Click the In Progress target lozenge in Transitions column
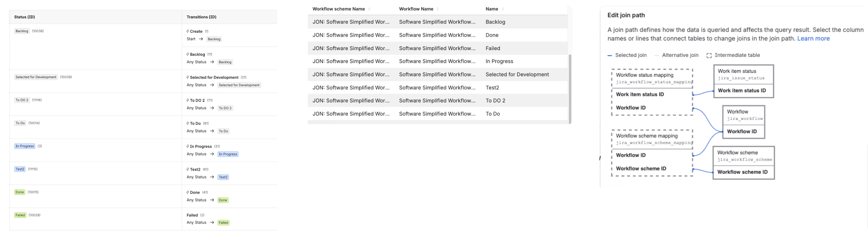The height and width of the screenshot is (236, 868). pyautogui.click(x=228, y=154)
